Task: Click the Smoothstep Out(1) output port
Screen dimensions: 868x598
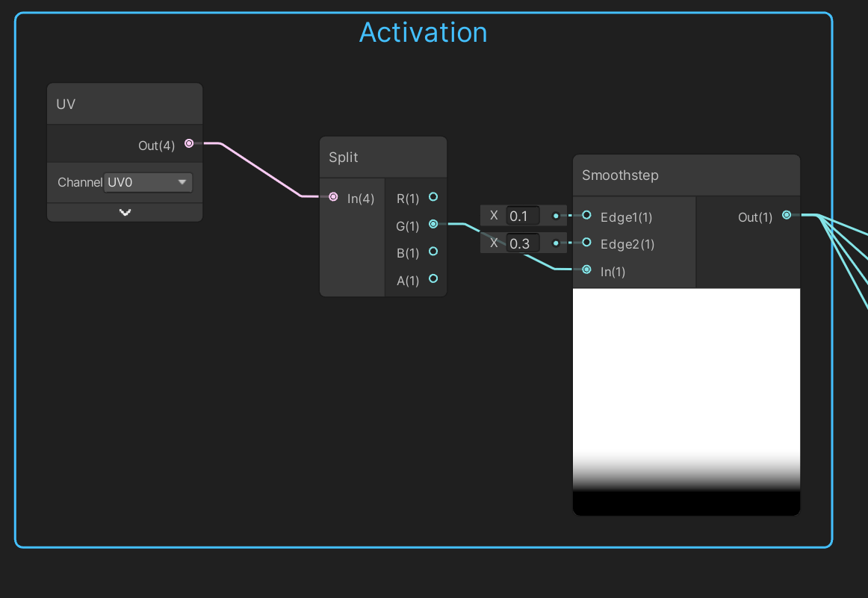Action: pos(787,215)
